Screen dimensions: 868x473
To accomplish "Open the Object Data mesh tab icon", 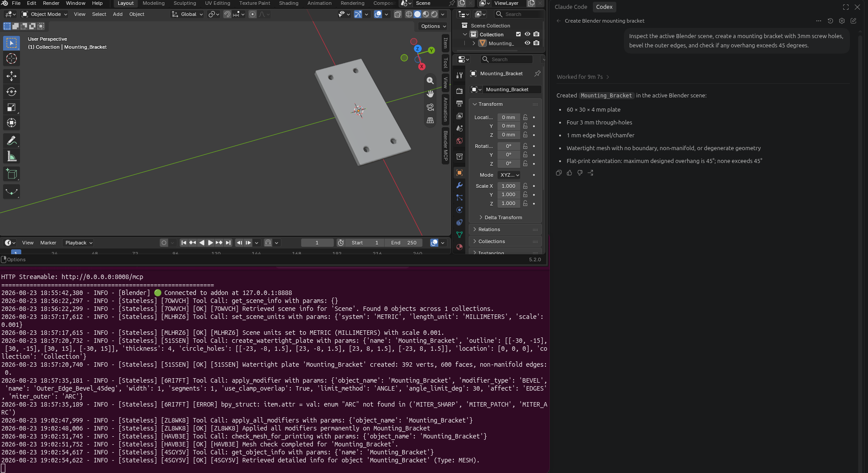I will 459,235.
